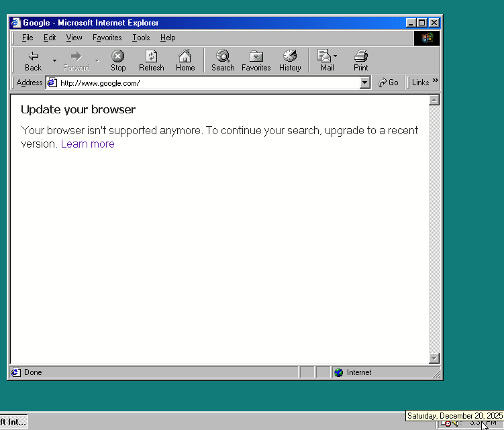Screen dimensions: 504x430
Task: Open the File menu
Action: 28,38
